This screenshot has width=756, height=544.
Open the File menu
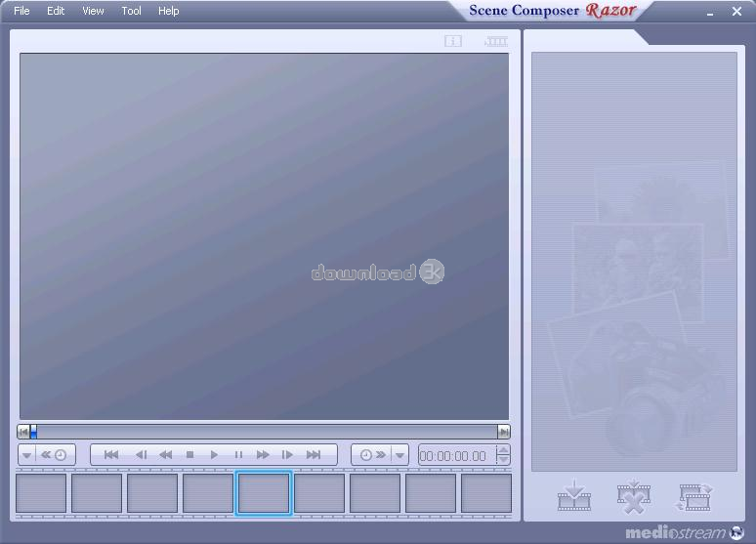pyautogui.click(x=21, y=11)
